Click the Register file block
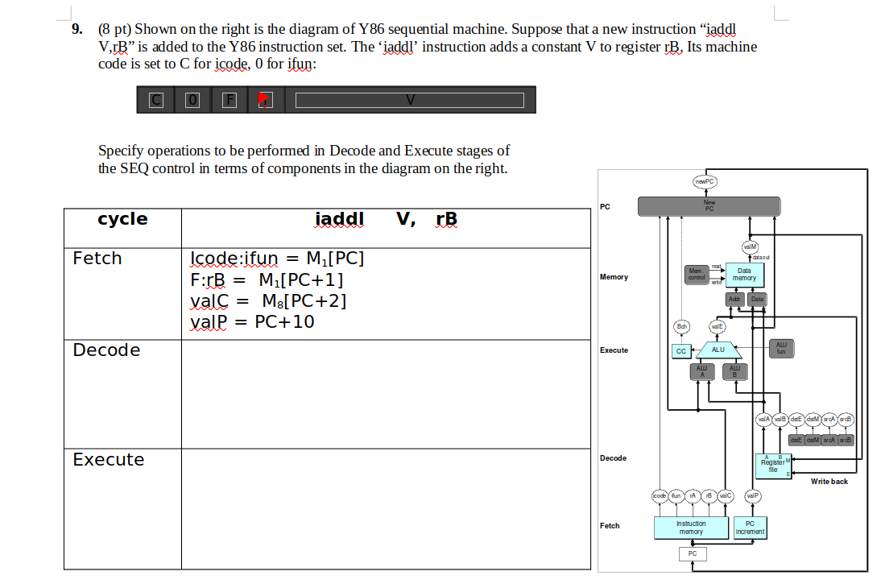This screenshot has height=588, width=881. pos(773,466)
